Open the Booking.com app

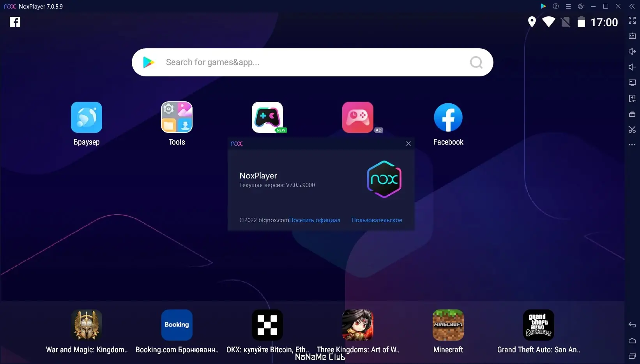(x=177, y=325)
